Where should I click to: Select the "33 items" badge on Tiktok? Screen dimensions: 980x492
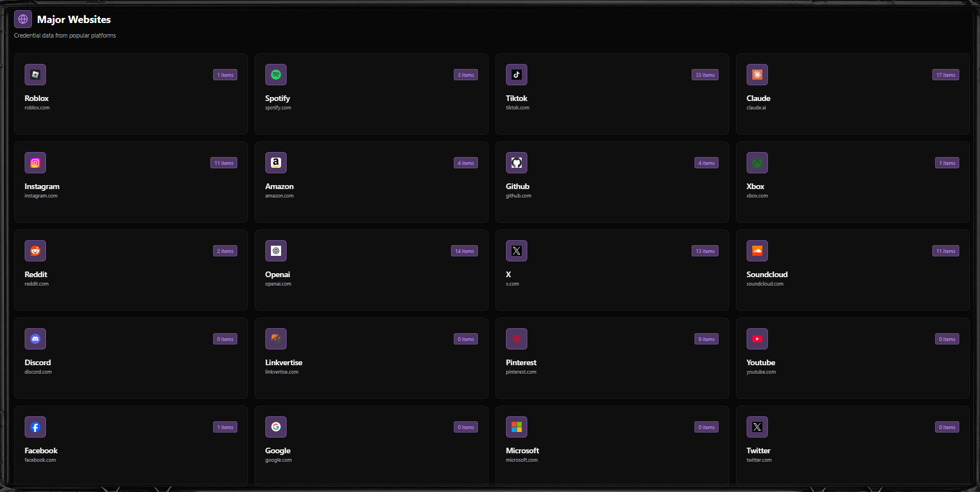[705, 75]
